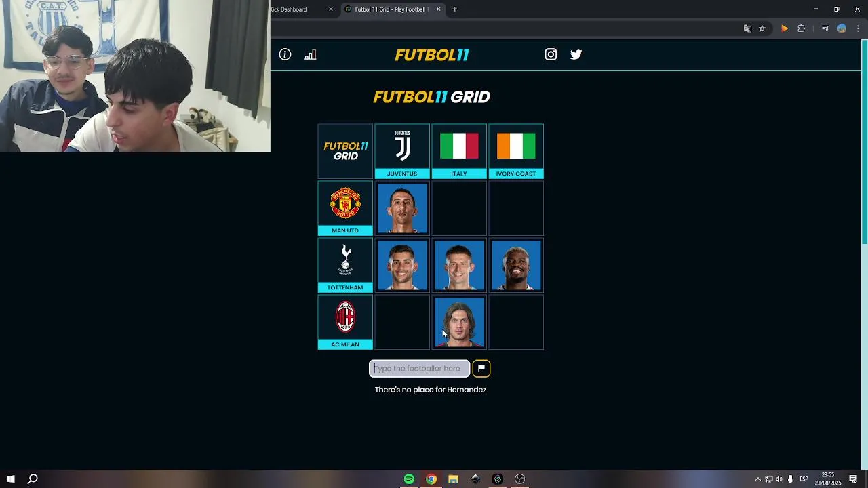The width and height of the screenshot is (868, 488).
Task: Click the microphone icon in system tray
Action: click(x=790, y=479)
